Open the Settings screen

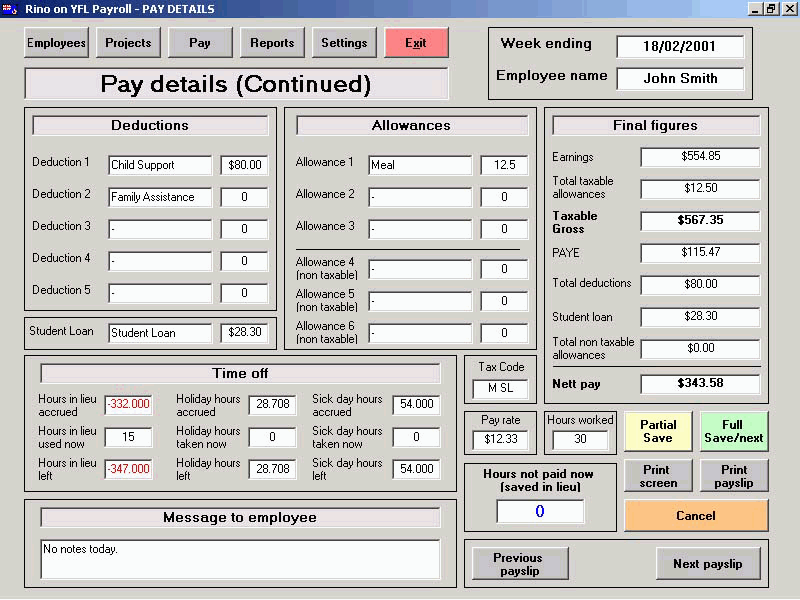click(x=344, y=43)
